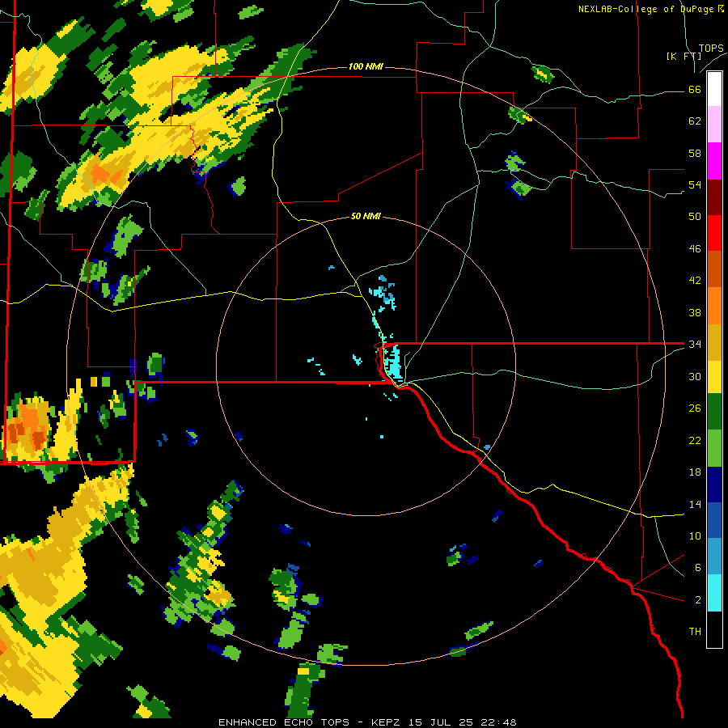Click the magenta legend swatch near 58
Viewport: 728px width, 728px height.
(714, 161)
